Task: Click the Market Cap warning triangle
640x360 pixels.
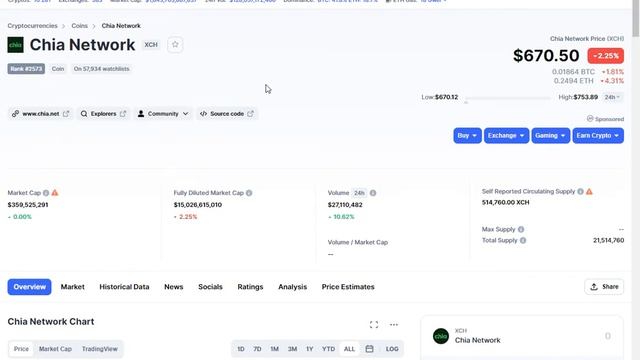Action: click(x=55, y=193)
